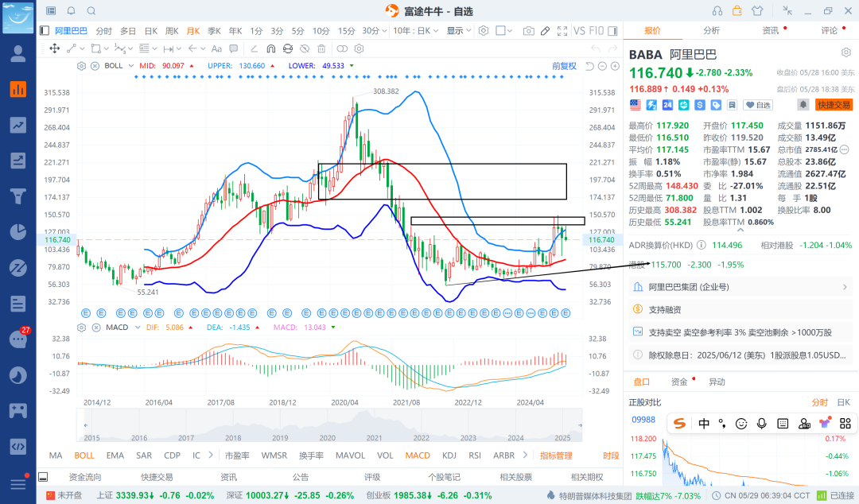Screen dimensions: 859x504
Task: Expand the line drawing tool dropdown
Action: tap(83, 48)
